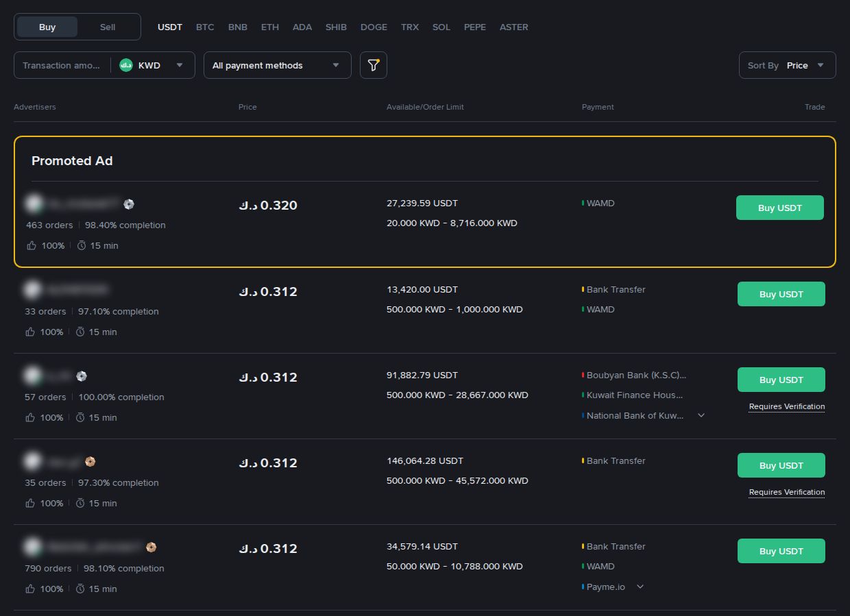Image resolution: width=850 pixels, height=616 pixels.
Task: Click the KWD currency flag icon
Action: click(x=126, y=65)
